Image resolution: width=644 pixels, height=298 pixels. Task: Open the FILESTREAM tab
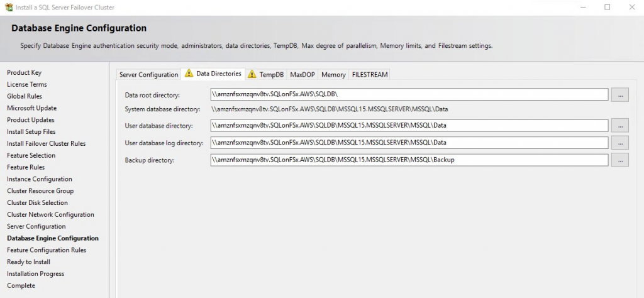[x=370, y=75]
